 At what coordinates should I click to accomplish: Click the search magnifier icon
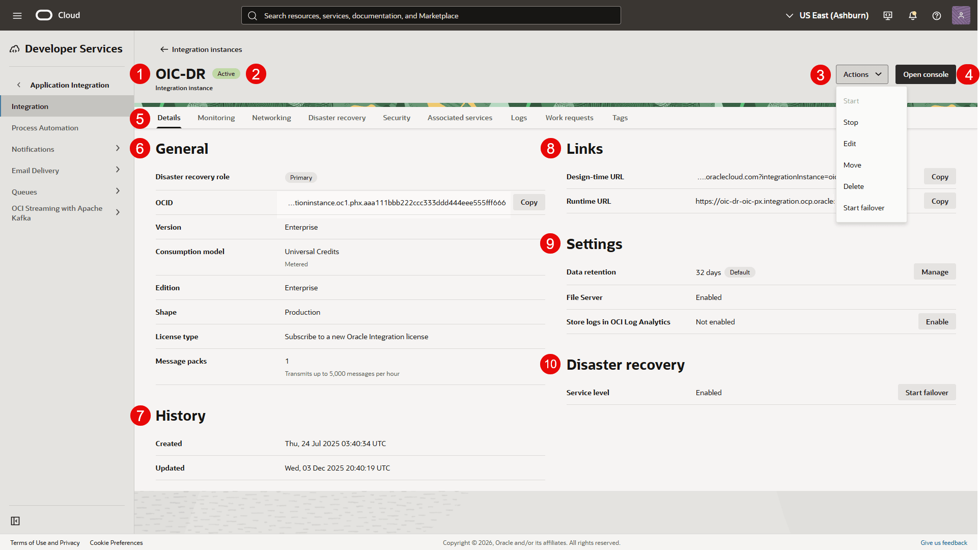[253, 16]
